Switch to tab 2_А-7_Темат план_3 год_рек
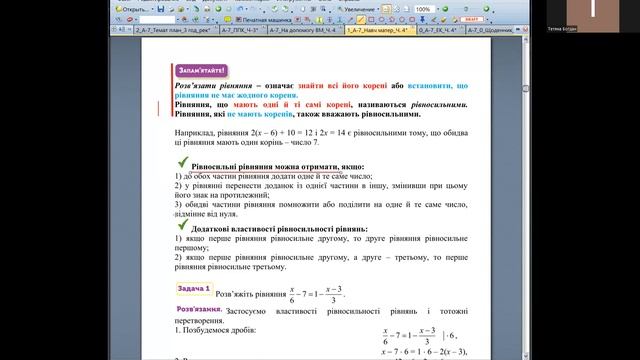 click(x=176, y=30)
